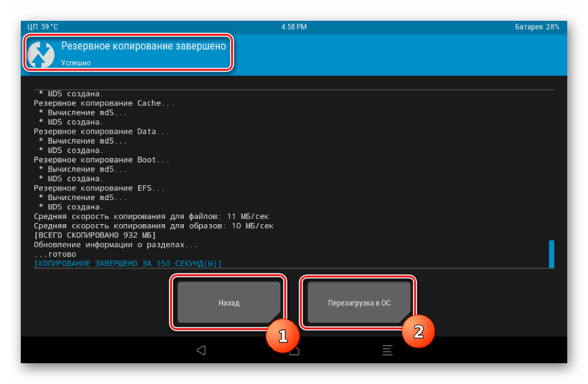The width and height of the screenshot is (588, 384).
Task: Click the line Обновление информации о разделах...
Action: tap(116, 245)
